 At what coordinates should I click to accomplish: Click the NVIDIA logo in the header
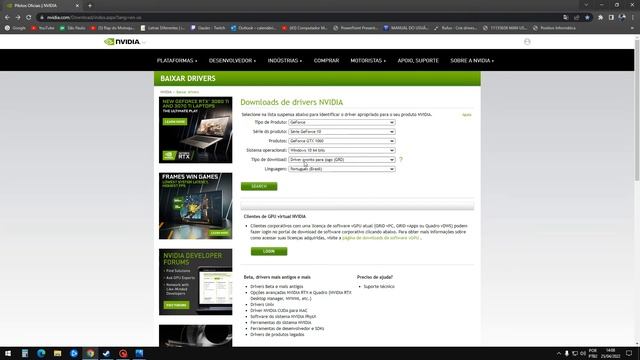pyautogui.click(x=122, y=42)
